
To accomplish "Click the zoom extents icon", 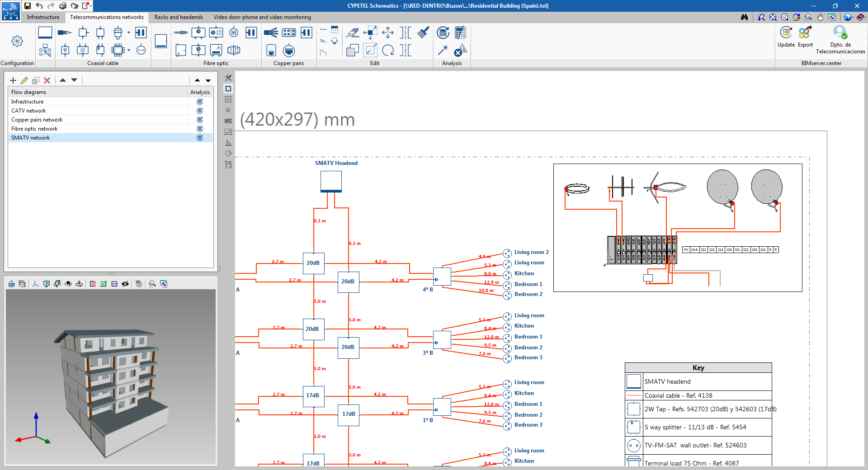I will [773, 17].
